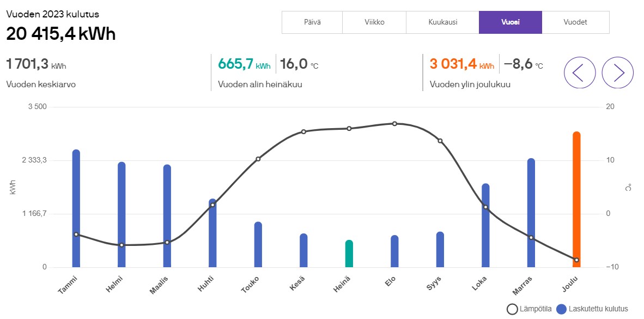
Task: Select the Syys temperature point on line
Action: [440, 141]
